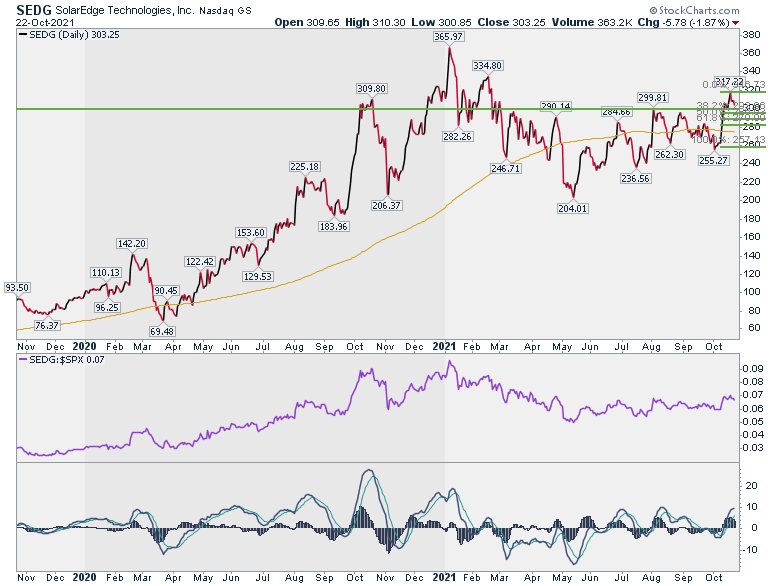Click the 90.45 price label
Screen dimensions: 780x586
click(x=166, y=291)
